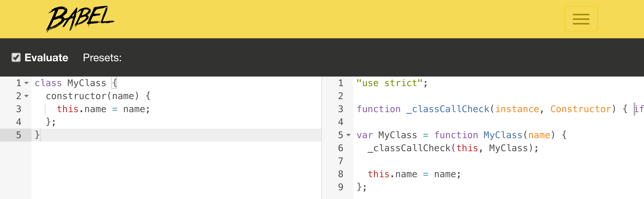Open the hamburger navigation menu

pos(581,19)
